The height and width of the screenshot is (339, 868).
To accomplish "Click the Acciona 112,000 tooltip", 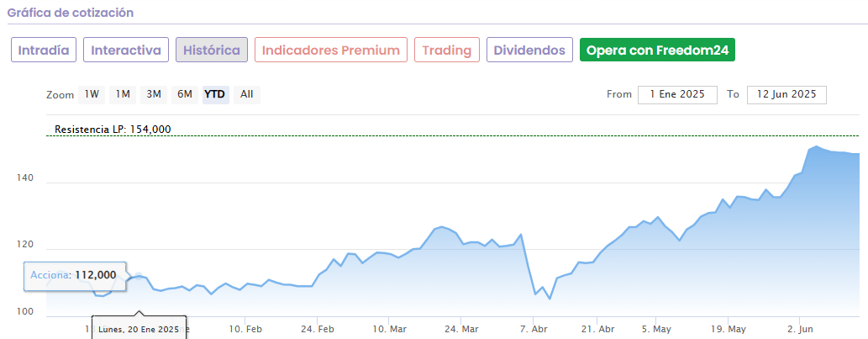I will 74,275.
